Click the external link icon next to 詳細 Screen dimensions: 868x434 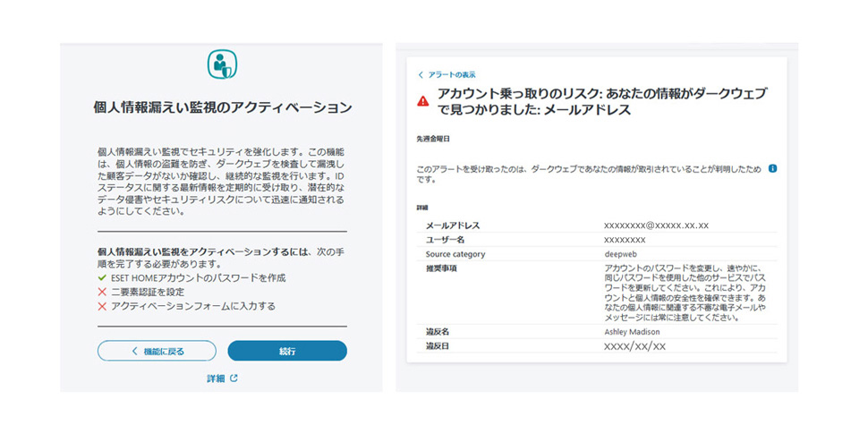click(x=234, y=379)
